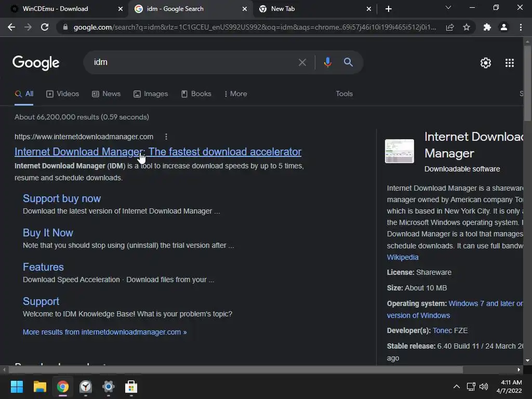Open the Wikipedia link in knowledge panel
This screenshot has height=399, width=532.
tap(403, 257)
